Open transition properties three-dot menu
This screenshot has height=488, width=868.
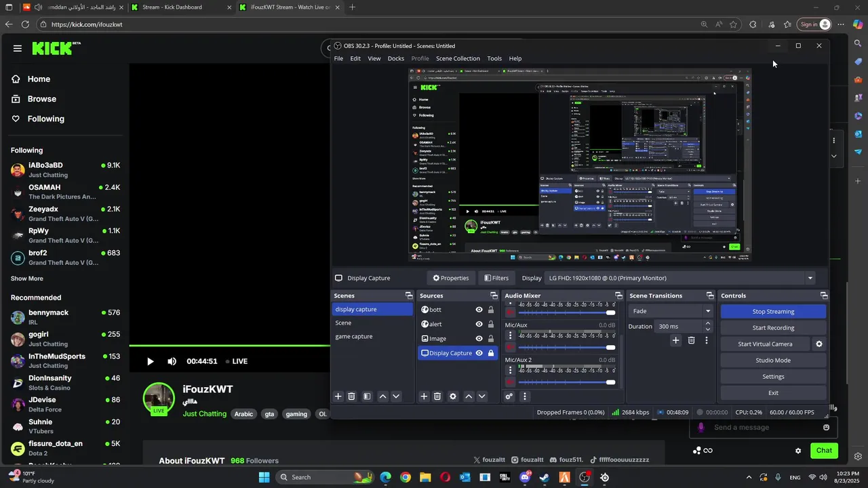707,340
